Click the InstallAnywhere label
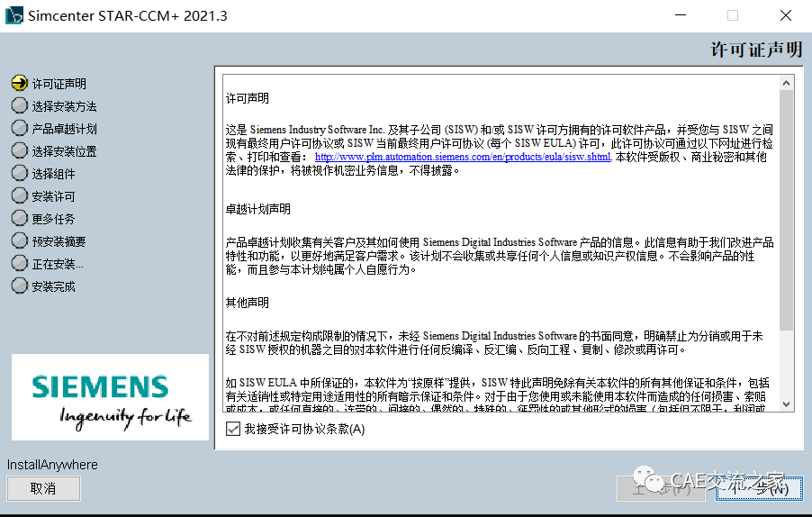The image size is (812, 517). pos(52,465)
